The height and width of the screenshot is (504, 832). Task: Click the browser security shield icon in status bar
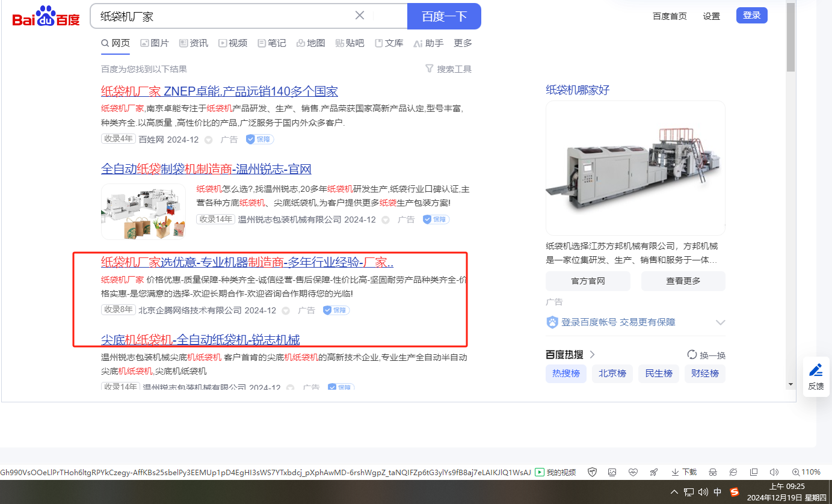(592, 472)
